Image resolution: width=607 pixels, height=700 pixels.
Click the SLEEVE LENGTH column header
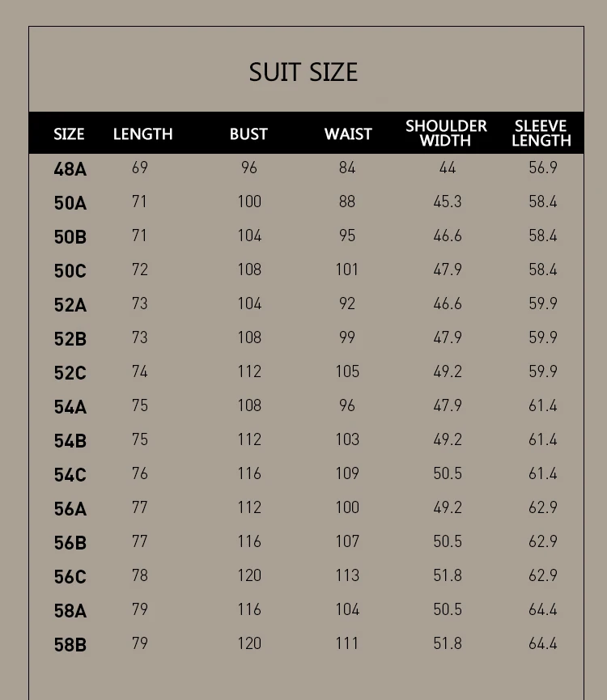(x=541, y=134)
